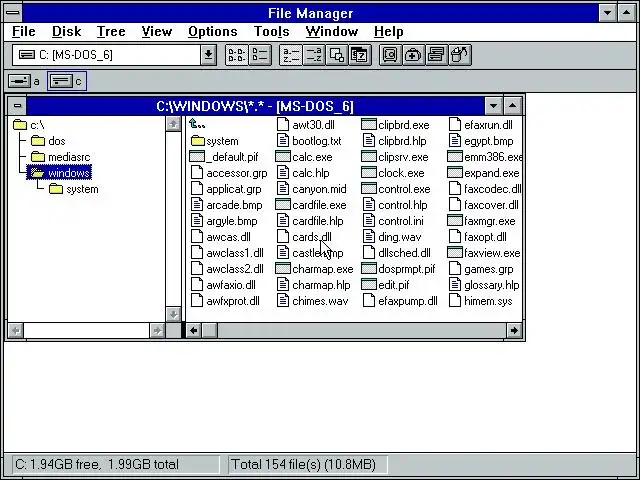This screenshot has height=480, width=640.
Task: Open the Tools menu
Action: [x=271, y=31]
